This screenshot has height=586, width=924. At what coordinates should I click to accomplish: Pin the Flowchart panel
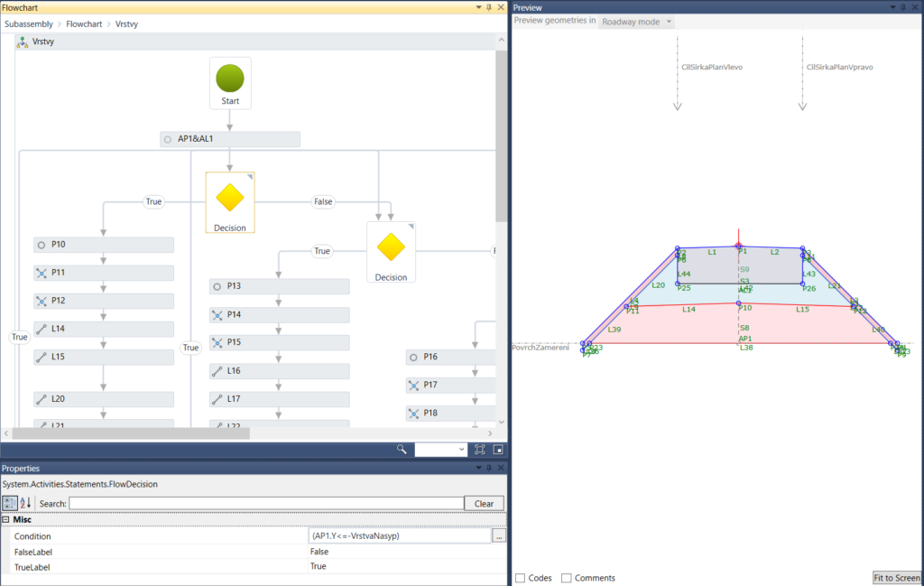489,7
